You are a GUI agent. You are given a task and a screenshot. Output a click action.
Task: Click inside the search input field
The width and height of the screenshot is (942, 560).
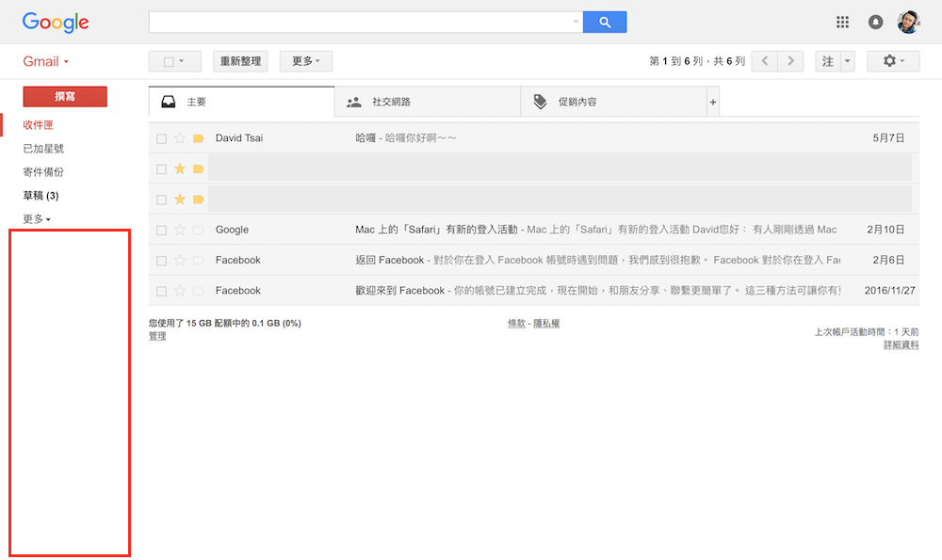coord(367,21)
